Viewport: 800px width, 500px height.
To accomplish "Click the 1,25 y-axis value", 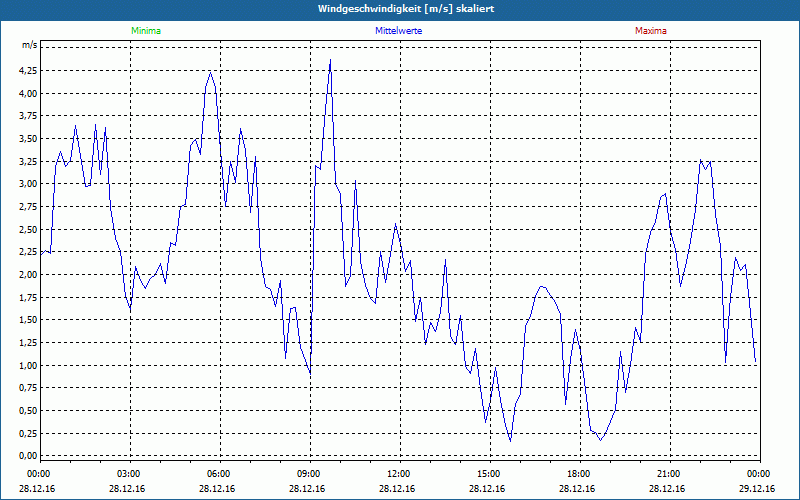I will [28, 342].
